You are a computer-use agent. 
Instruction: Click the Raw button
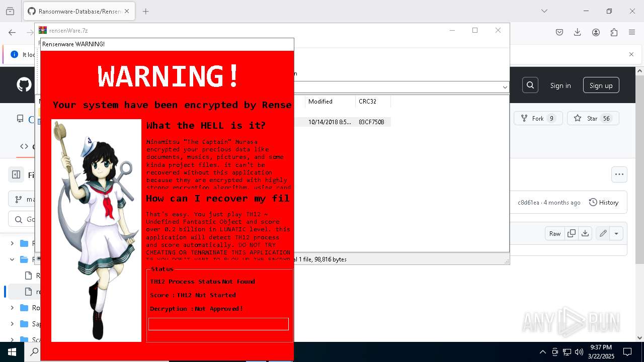(x=555, y=233)
